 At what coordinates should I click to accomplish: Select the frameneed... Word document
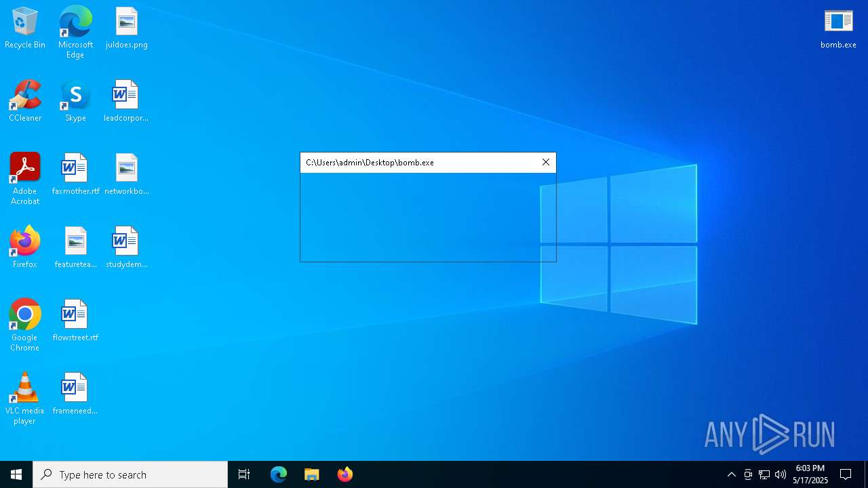tap(75, 394)
